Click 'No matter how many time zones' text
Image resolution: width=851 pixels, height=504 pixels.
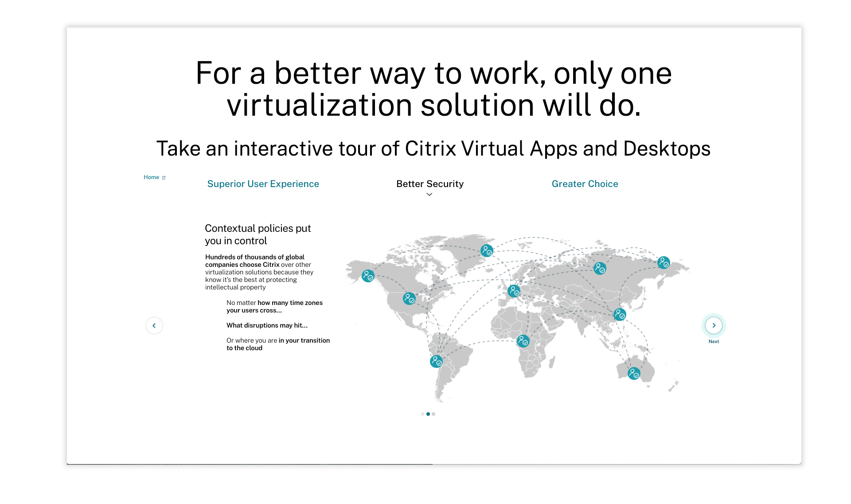click(274, 306)
